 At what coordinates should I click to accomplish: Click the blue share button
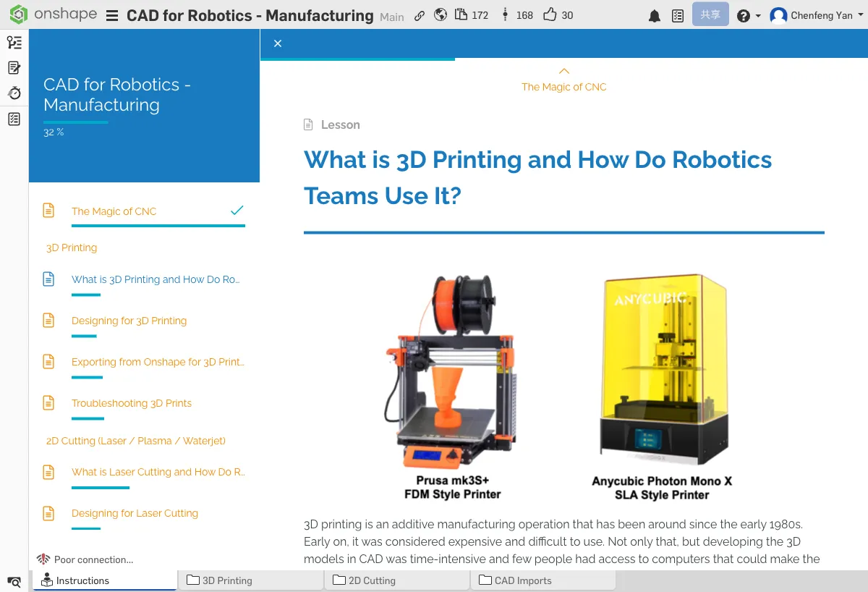(x=710, y=15)
